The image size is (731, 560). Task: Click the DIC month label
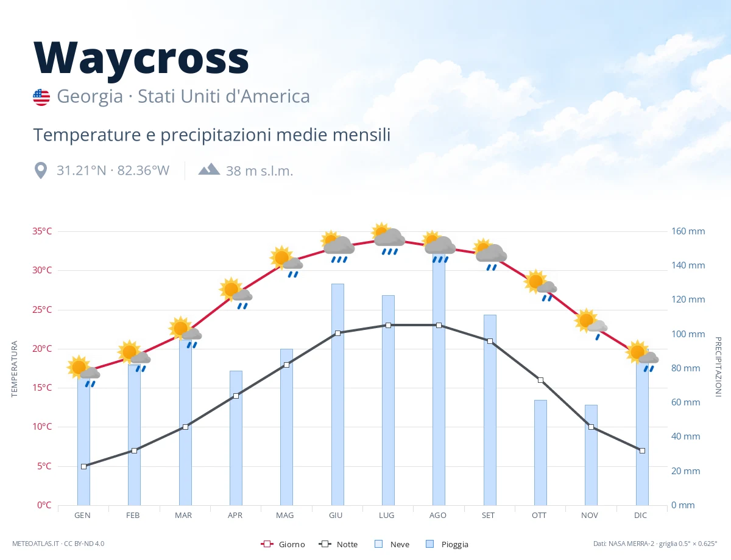pyautogui.click(x=641, y=516)
